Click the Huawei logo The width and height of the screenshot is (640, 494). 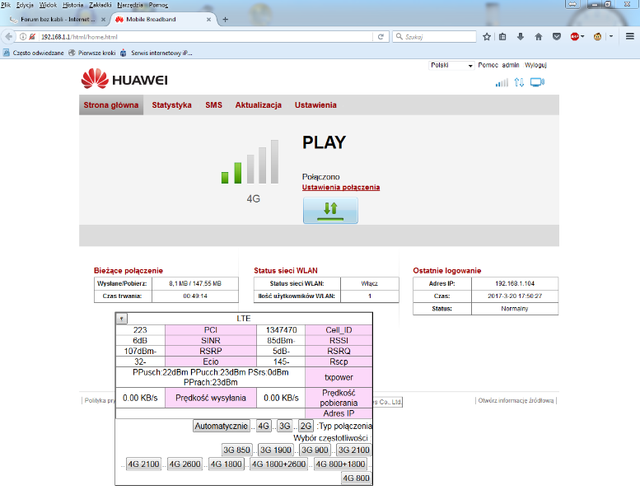(x=124, y=79)
